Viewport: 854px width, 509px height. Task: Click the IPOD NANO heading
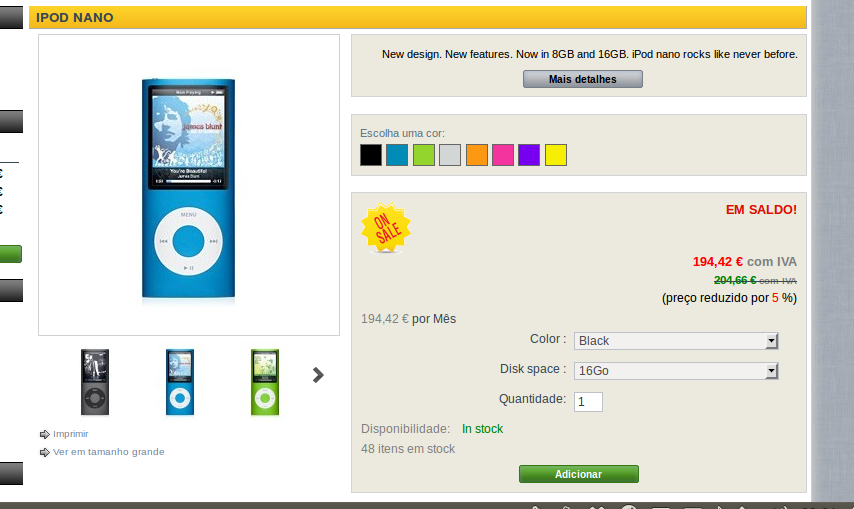tap(75, 17)
